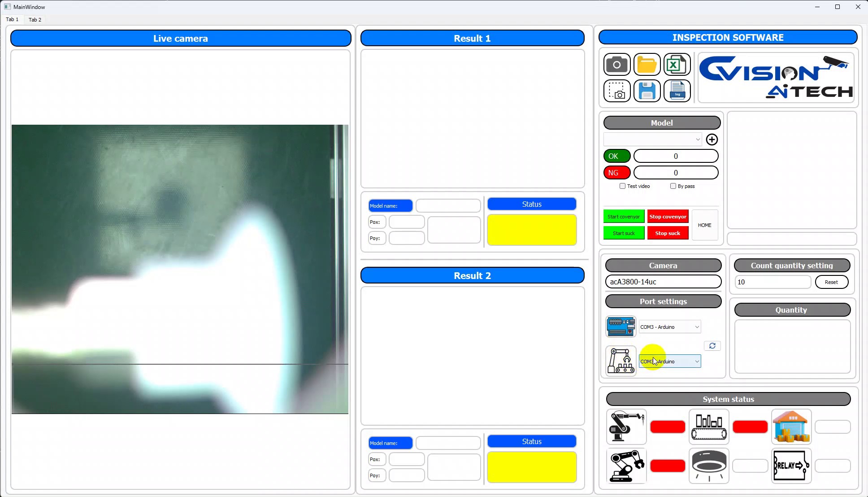Screen dimensions: 868x497
Task: Open the yellow folder icon
Action: coord(647,65)
